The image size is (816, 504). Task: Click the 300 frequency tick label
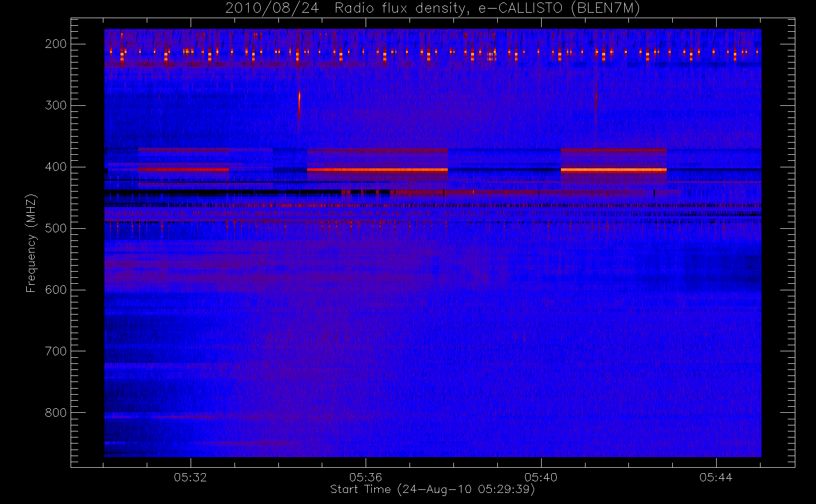[x=56, y=105]
